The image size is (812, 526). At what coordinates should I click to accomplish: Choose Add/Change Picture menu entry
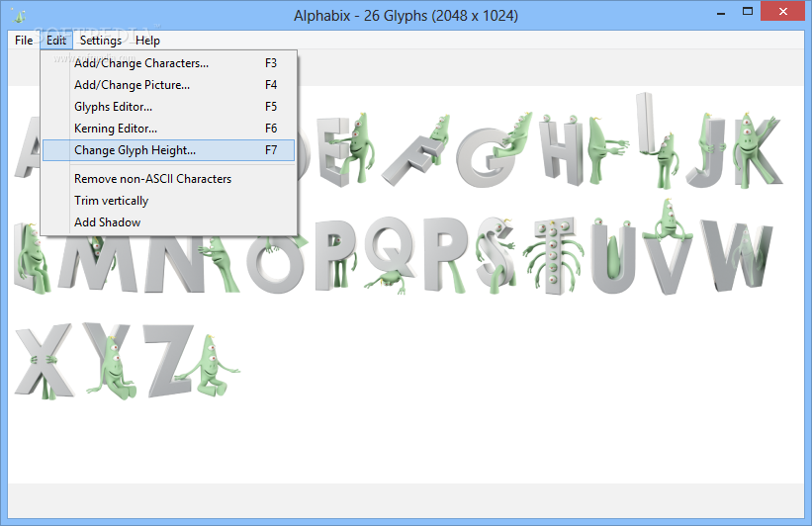pos(168,85)
